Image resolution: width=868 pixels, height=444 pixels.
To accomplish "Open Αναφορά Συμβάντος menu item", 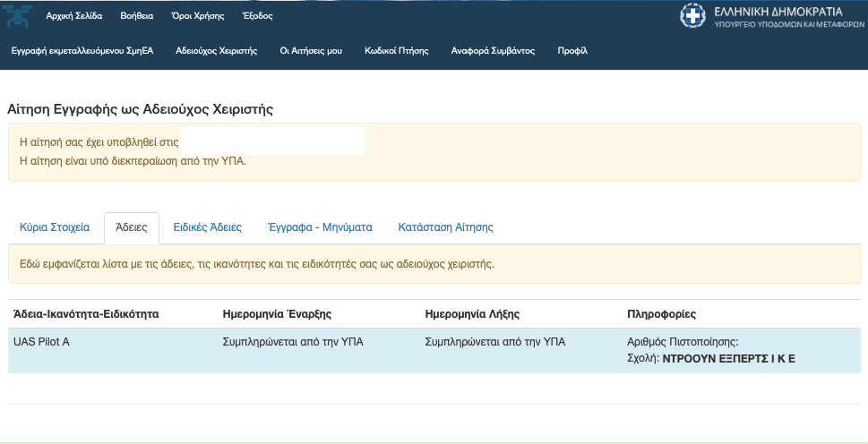I will click(493, 51).
